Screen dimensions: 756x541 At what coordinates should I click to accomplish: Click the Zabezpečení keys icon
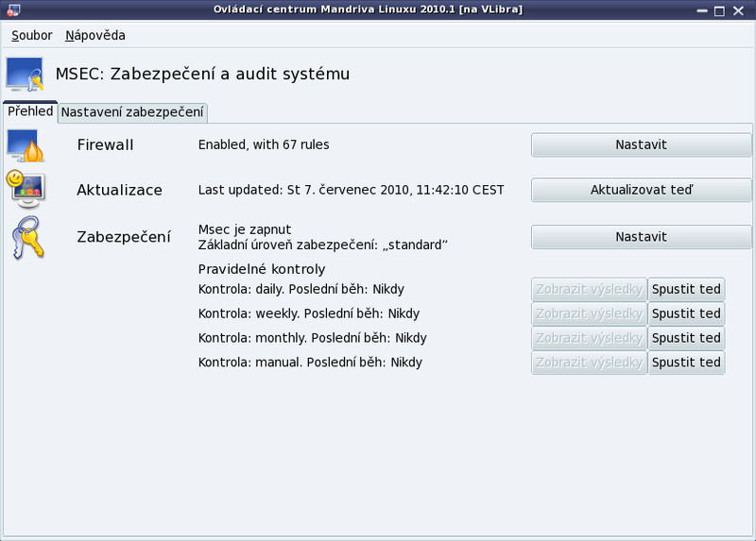coord(27,238)
